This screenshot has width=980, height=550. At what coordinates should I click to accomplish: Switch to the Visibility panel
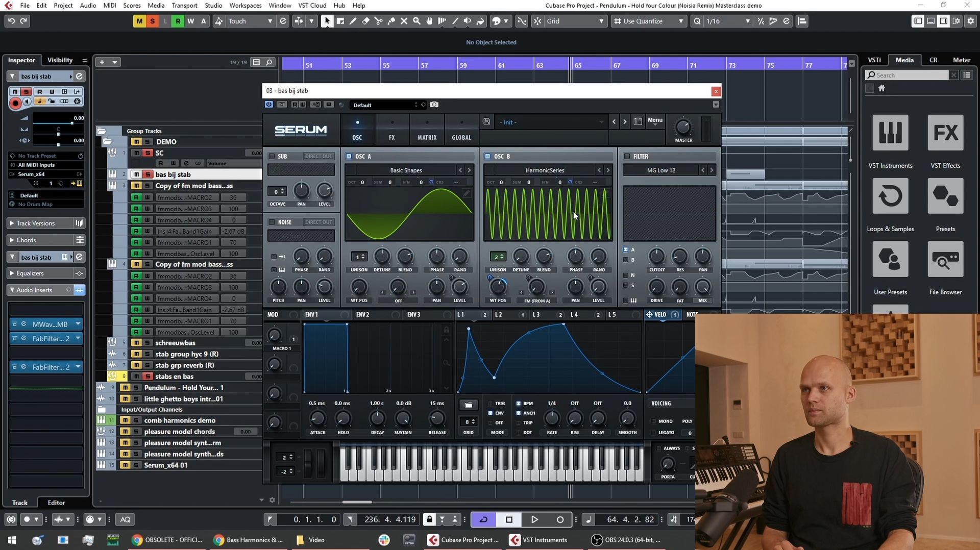click(x=59, y=60)
